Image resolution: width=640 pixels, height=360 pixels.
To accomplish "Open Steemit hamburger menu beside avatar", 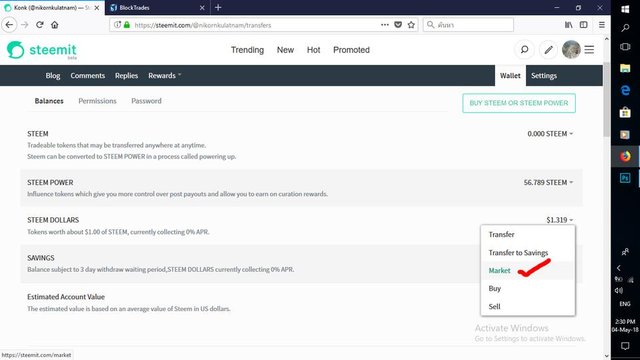I will pyautogui.click(x=589, y=50).
